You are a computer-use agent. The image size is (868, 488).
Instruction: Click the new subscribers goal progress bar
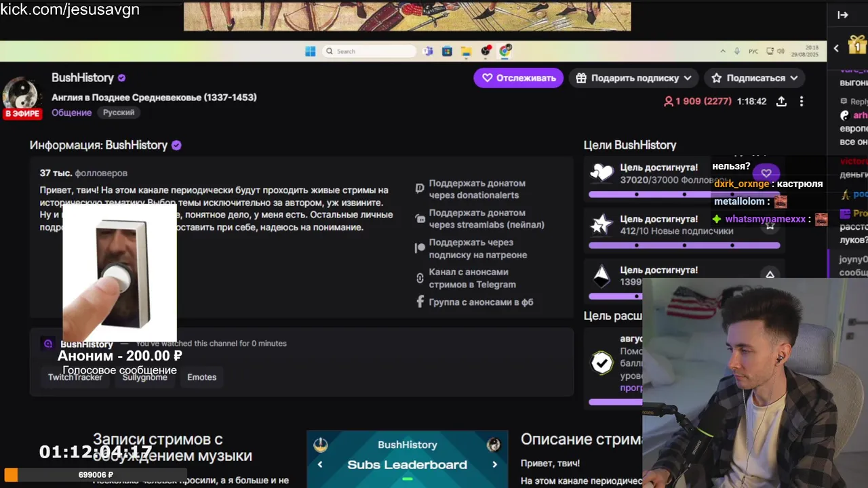tap(684, 245)
